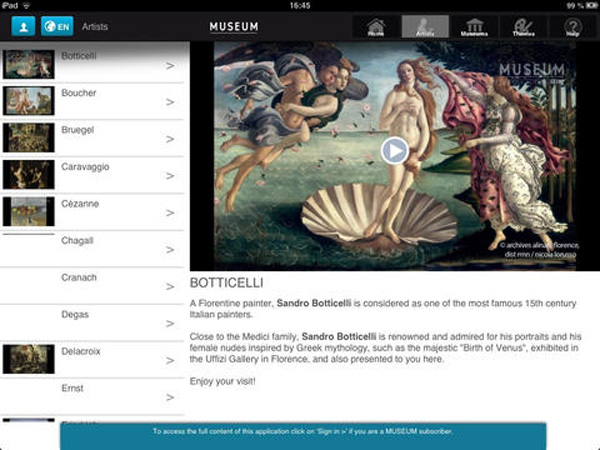Open the Botticelli thumbnail
The image size is (600, 450).
pos(29,64)
